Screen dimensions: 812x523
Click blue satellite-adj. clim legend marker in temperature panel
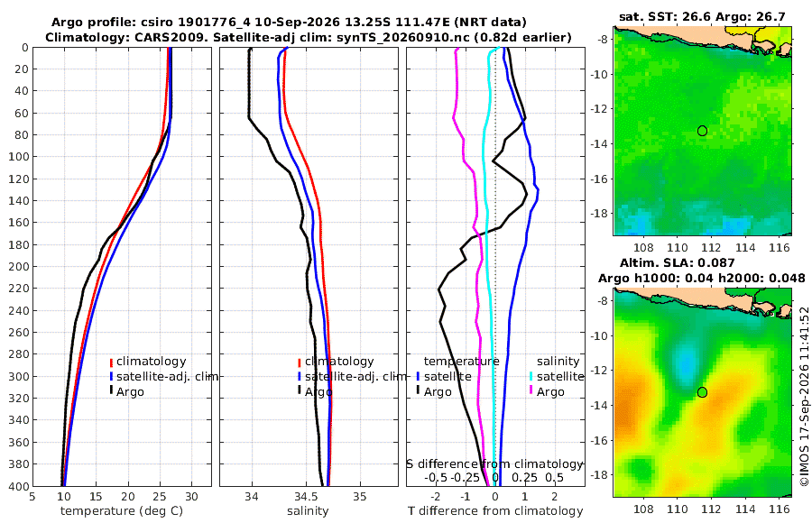point(111,376)
